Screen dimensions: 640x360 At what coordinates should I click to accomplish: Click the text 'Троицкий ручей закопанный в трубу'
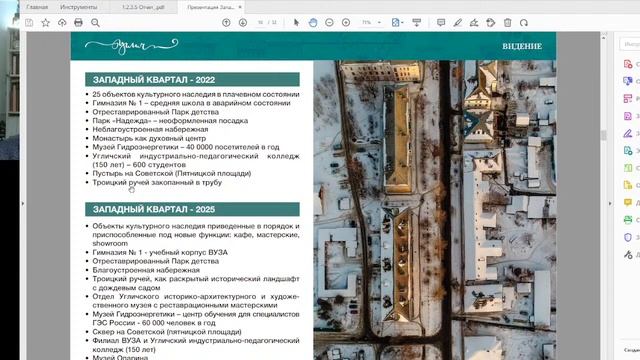coord(157,182)
